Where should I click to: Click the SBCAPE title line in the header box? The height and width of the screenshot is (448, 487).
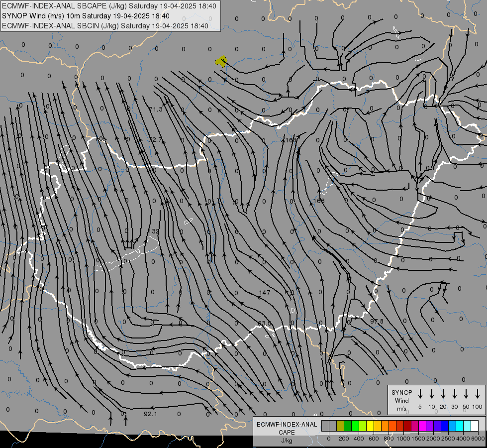109,6
